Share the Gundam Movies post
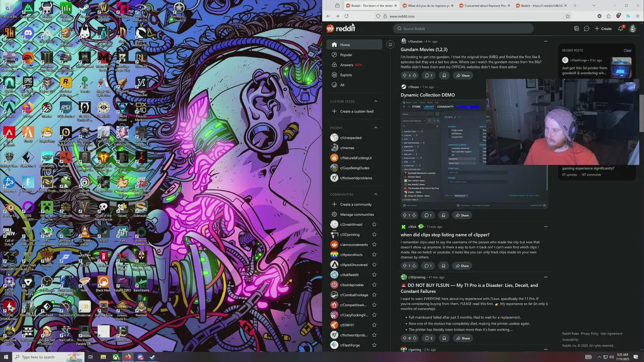 pos(463,75)
